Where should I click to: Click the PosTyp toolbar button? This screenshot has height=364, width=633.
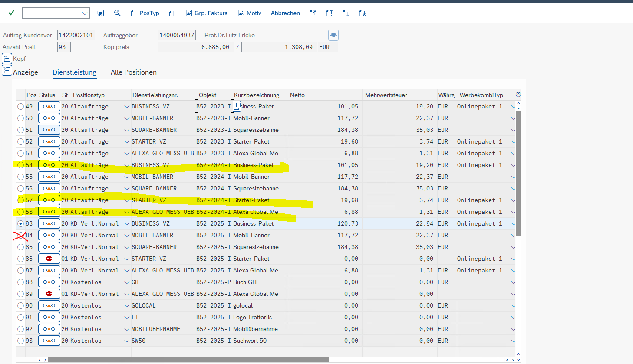[145, 13]
